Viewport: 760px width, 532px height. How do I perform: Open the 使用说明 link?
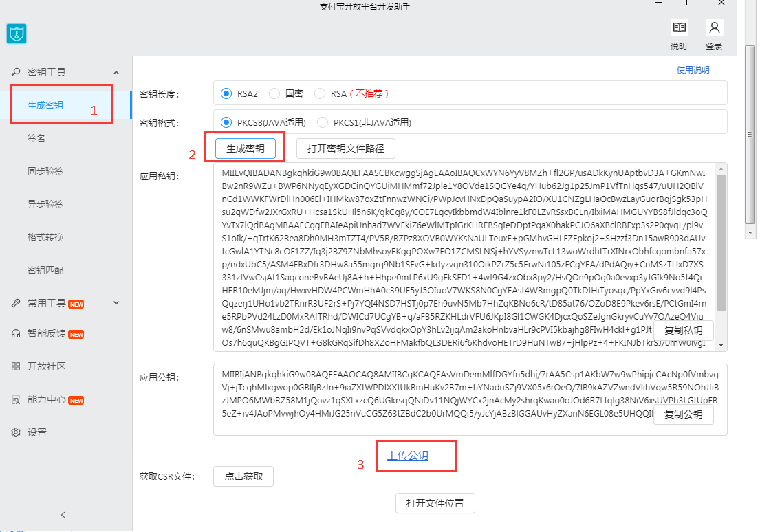[693, 70]
